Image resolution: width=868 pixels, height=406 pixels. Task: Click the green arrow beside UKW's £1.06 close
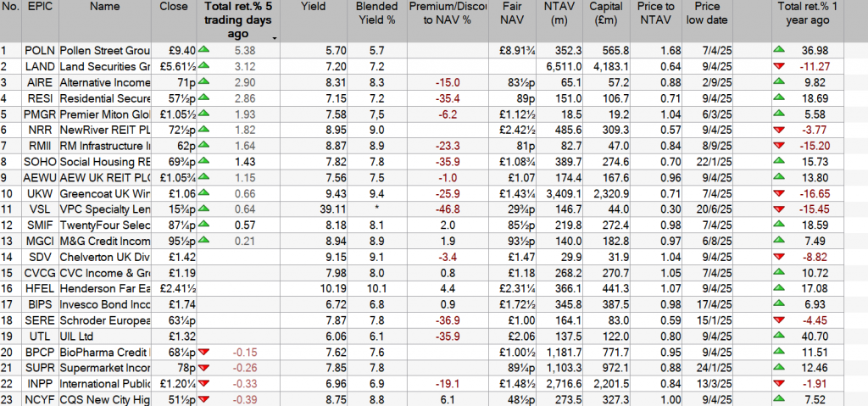tap(203, 193)
